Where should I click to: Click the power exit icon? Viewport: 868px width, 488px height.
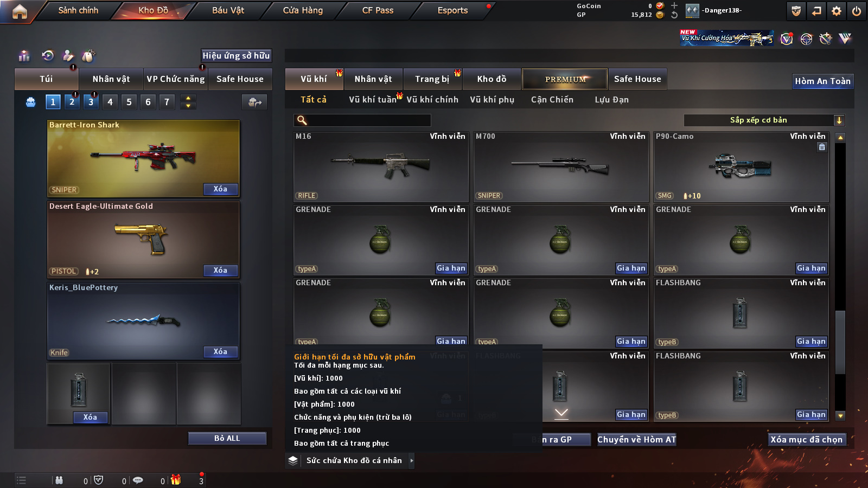click(857, 11)
